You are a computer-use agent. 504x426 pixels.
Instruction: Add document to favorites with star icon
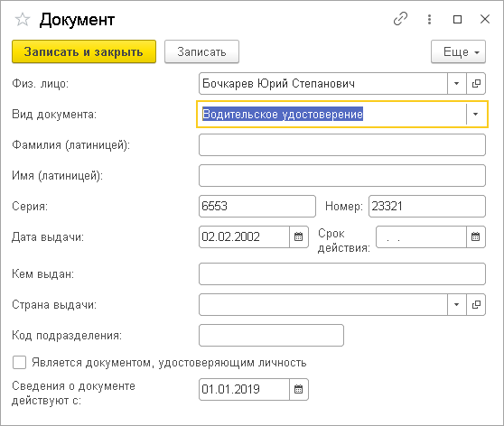[x=23, y=20]
